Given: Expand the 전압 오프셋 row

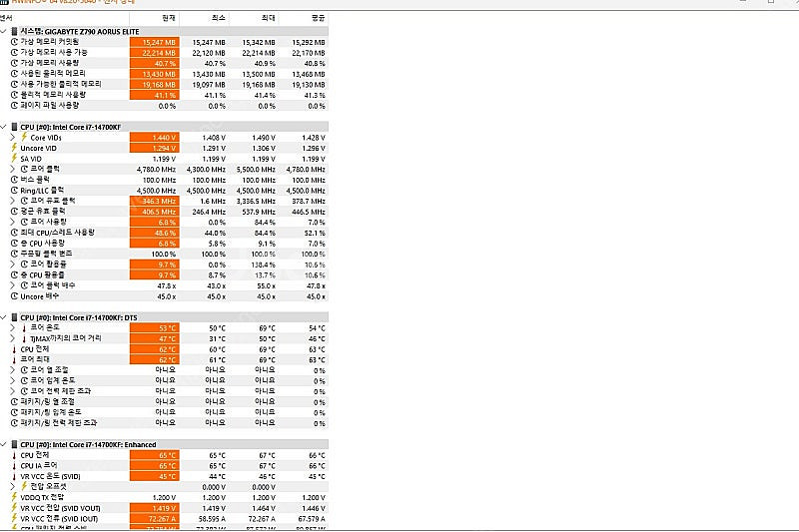Looking at the screenshot, I should coord(13,487).
